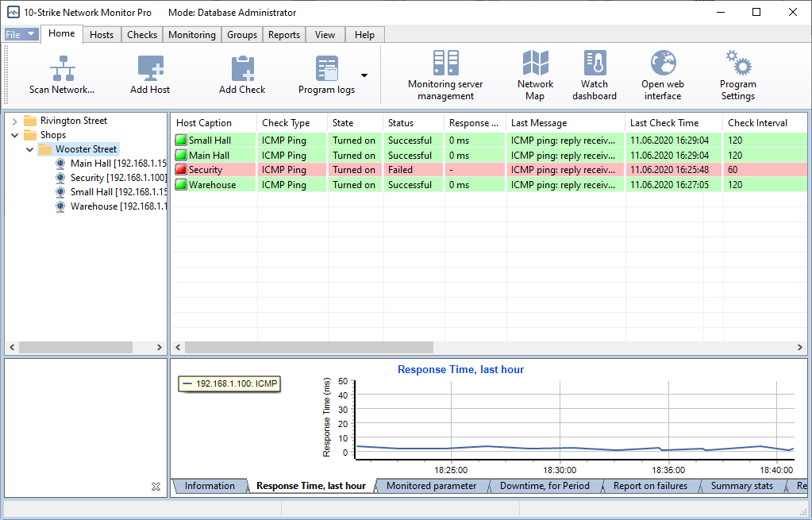Open the Reports ribbon tab
This screenshot has height=520, width=812.
(284, 35)
